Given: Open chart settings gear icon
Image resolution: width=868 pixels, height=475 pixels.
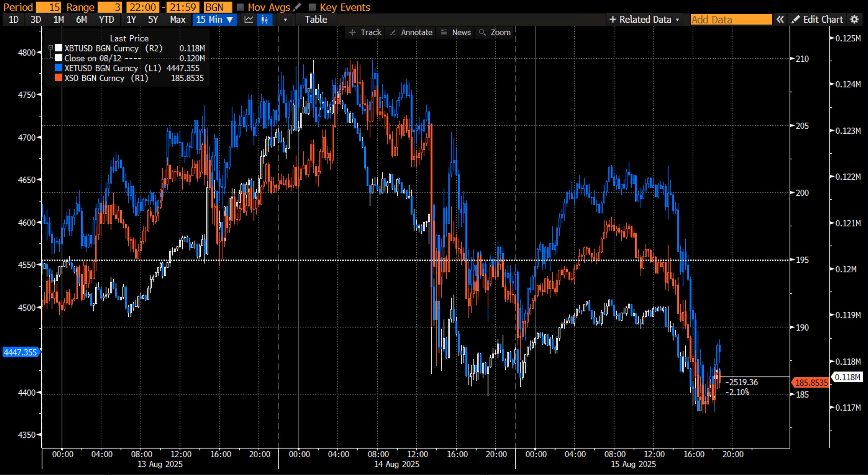Looking at the screenshot, I should pos(854,20).
